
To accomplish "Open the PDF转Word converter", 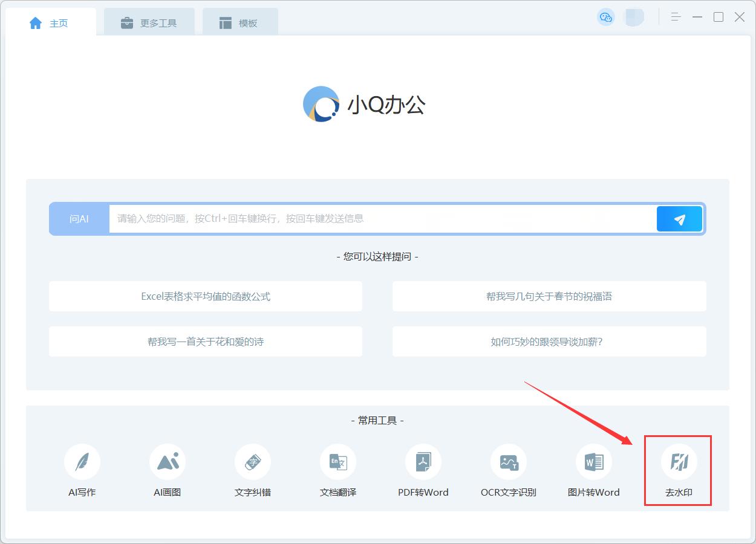I will [423, 462].
